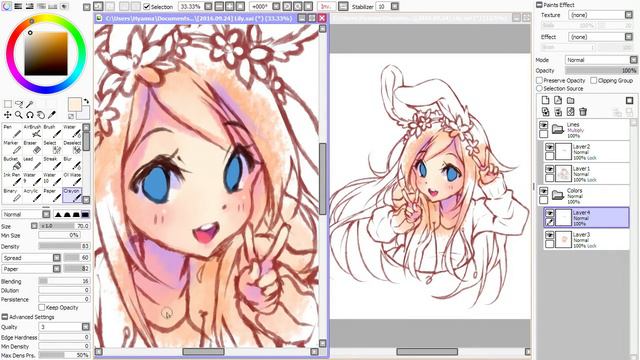Adjust the layer Opacity slider
Screen dimensions: 640x360
point(601,70)
